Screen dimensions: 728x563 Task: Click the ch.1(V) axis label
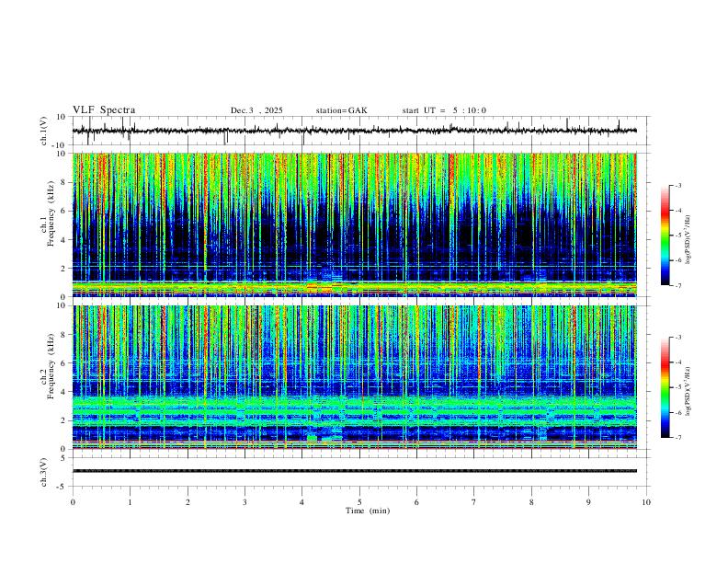[x=44, y=131]
